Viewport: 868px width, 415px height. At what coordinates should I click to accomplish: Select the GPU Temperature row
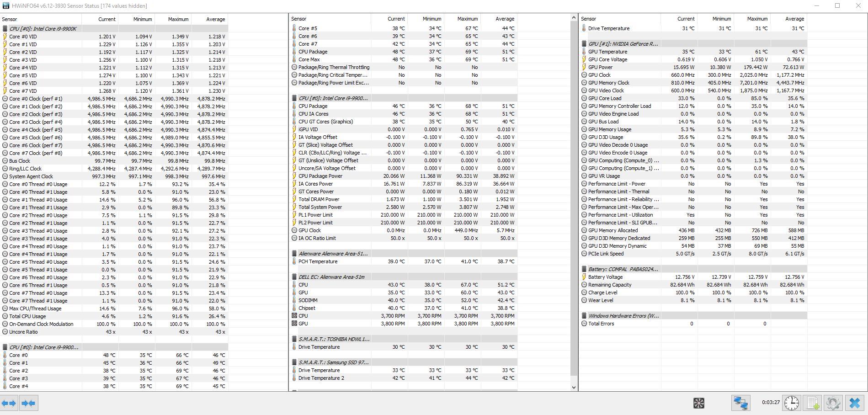[607, 52]
